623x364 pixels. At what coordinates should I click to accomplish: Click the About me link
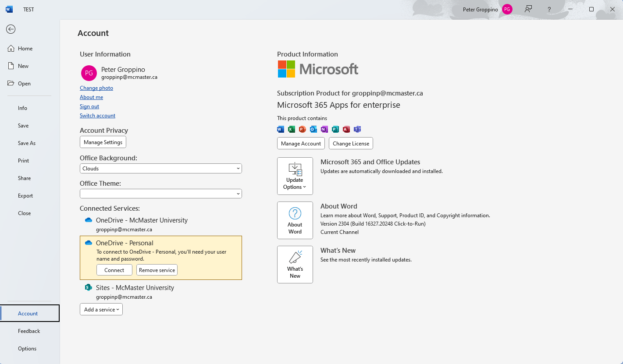91,97
